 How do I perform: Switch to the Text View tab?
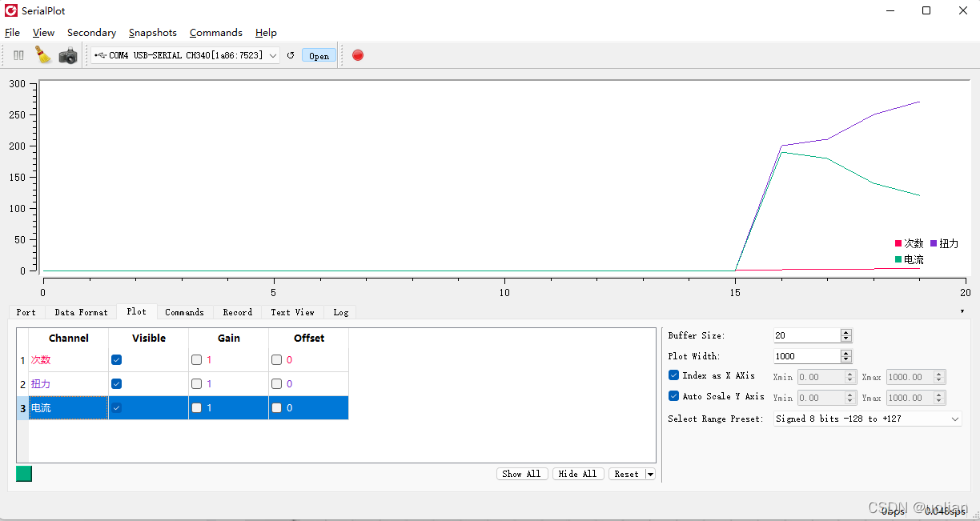click(x=292, y=312)
